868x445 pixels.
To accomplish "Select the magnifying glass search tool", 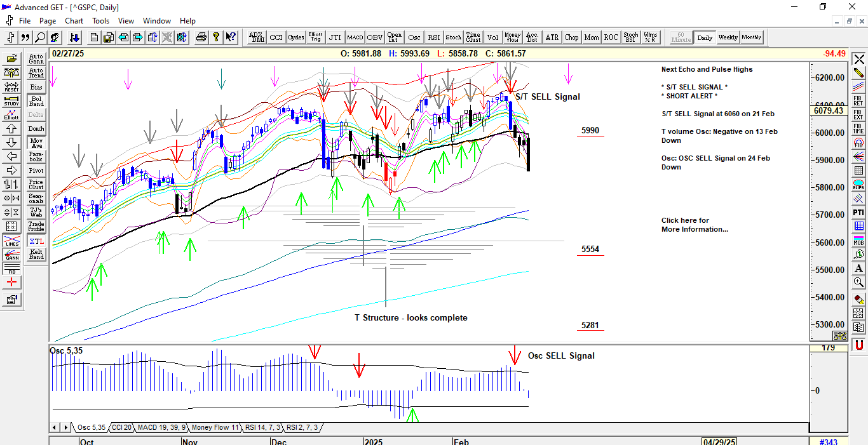I will click(40, 37).
